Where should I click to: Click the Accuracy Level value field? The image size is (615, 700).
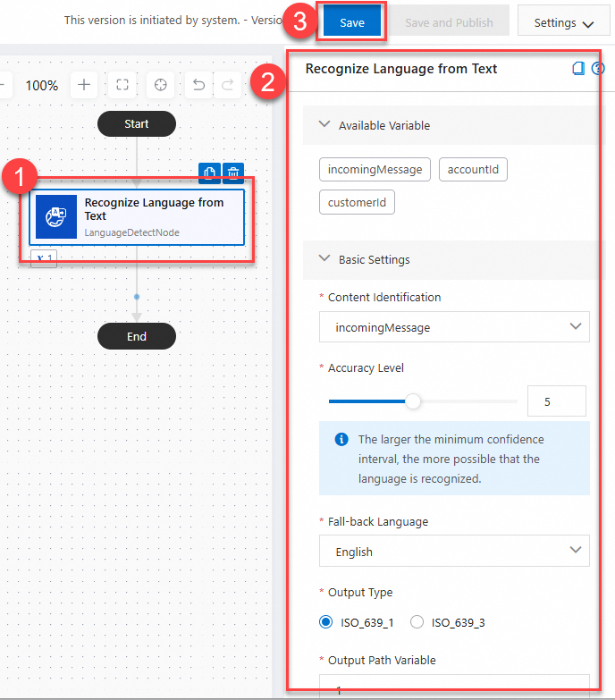point(557,401)
